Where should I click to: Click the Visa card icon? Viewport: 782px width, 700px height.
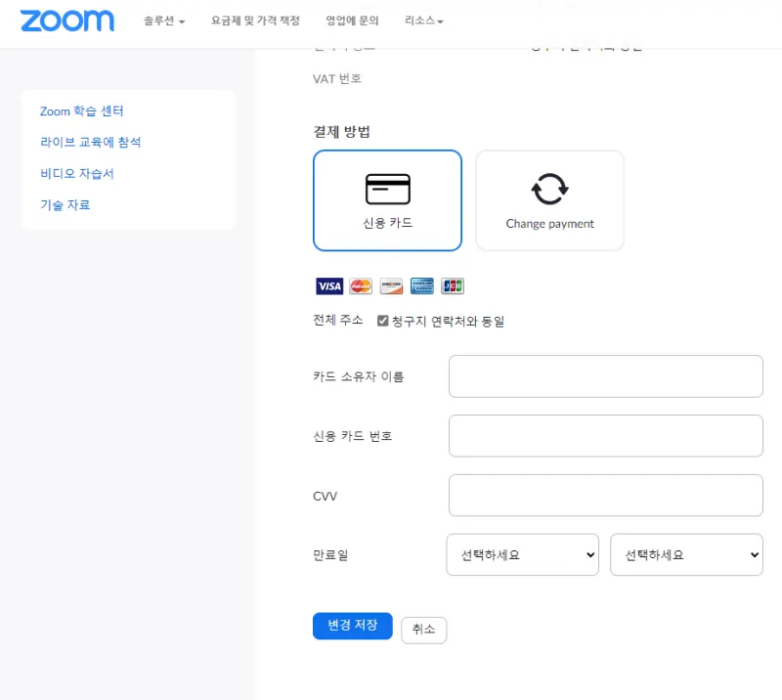[329, 285]
